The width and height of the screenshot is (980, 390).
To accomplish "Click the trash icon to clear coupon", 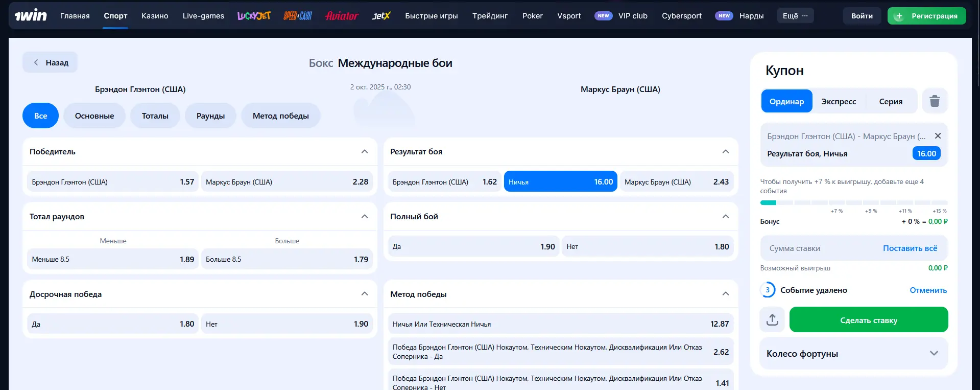I will [x=935, y=101].
